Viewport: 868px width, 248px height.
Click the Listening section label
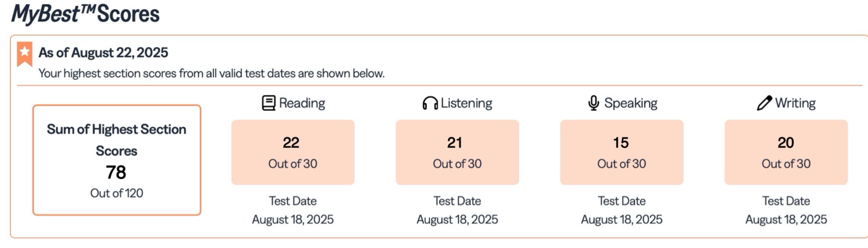[x=466, y=103]
